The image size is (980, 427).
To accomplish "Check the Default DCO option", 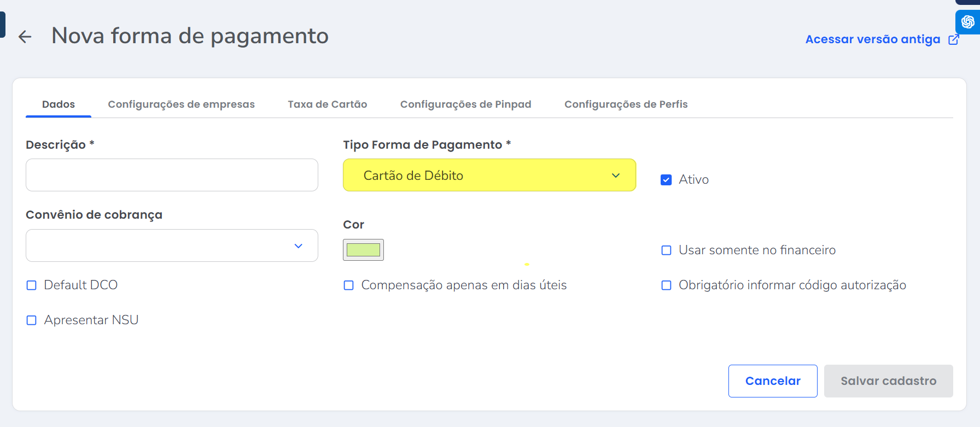I will pos(32,285).
